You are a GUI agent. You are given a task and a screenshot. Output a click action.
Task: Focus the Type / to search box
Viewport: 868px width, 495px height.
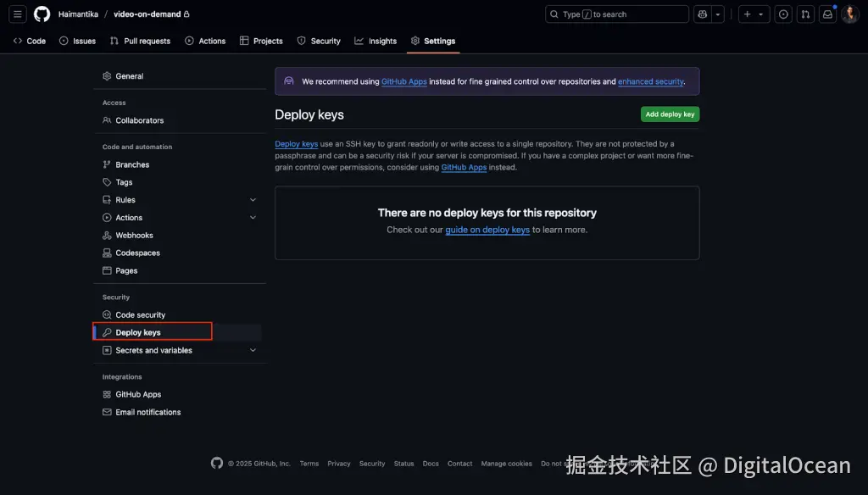click(617, 14)
